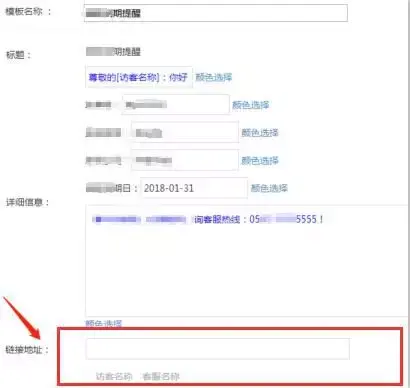Click the 链接地址 link address input field

tap(218, 349)
